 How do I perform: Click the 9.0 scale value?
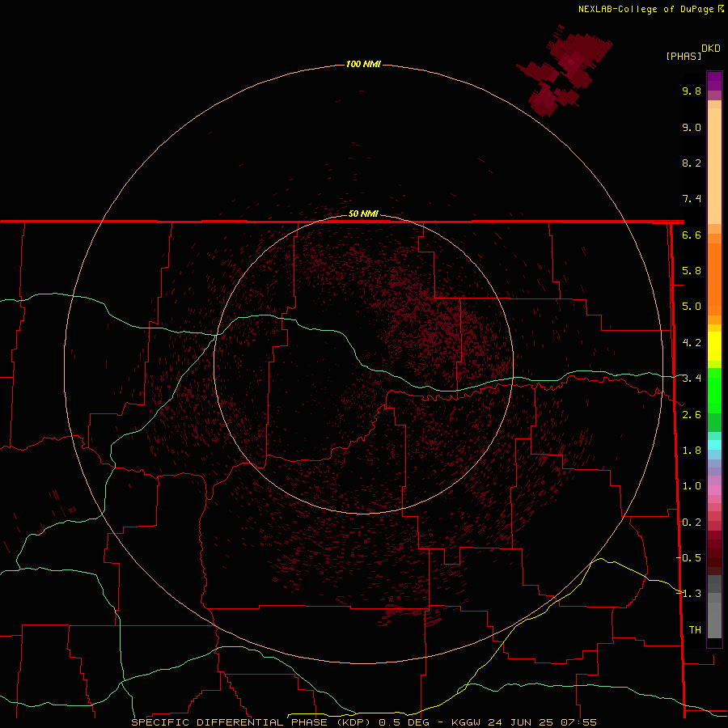pos(692,127)
